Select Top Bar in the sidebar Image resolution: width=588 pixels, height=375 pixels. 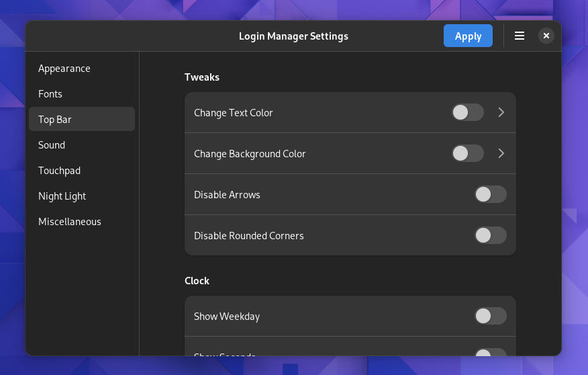click(55, 120)
